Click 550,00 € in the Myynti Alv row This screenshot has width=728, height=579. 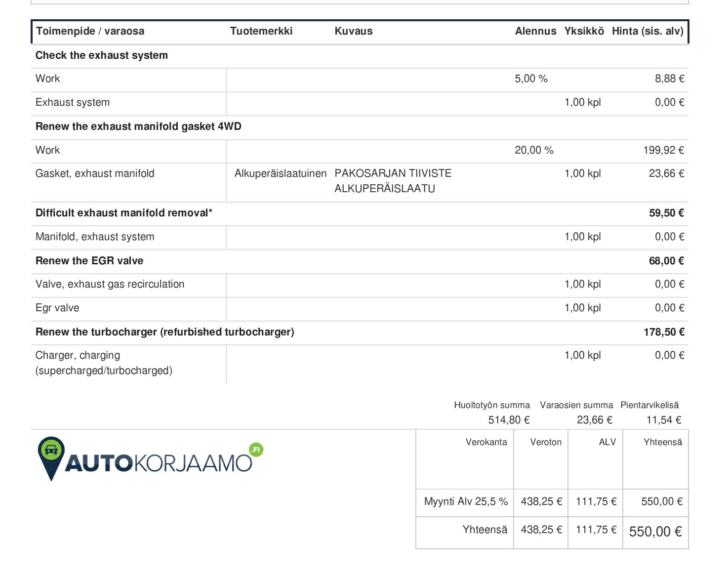click(x=662, y=501)
